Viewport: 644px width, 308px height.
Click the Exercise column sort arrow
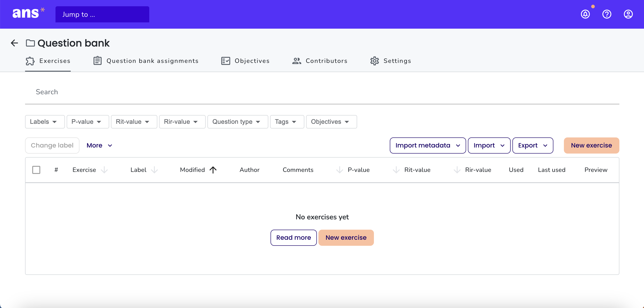[104, 170]
